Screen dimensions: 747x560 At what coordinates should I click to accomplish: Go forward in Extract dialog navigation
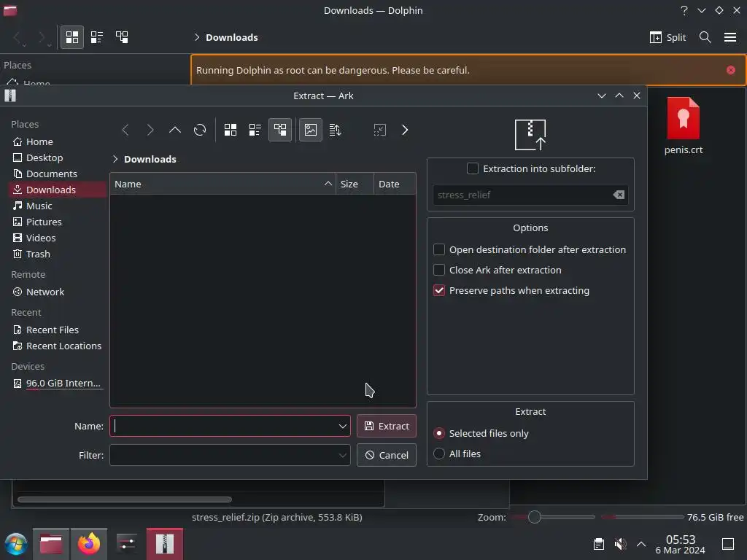pyautogui.click(x=150, y=130)
